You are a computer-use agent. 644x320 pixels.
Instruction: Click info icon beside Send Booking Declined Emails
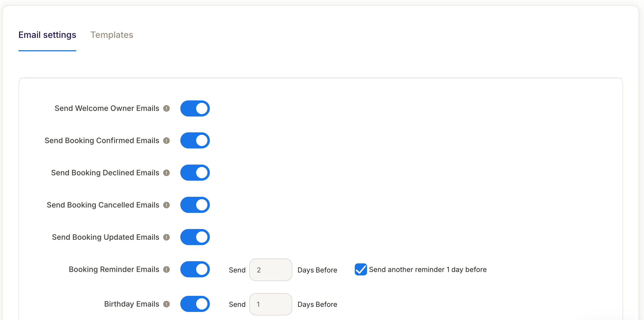point(166,173)
